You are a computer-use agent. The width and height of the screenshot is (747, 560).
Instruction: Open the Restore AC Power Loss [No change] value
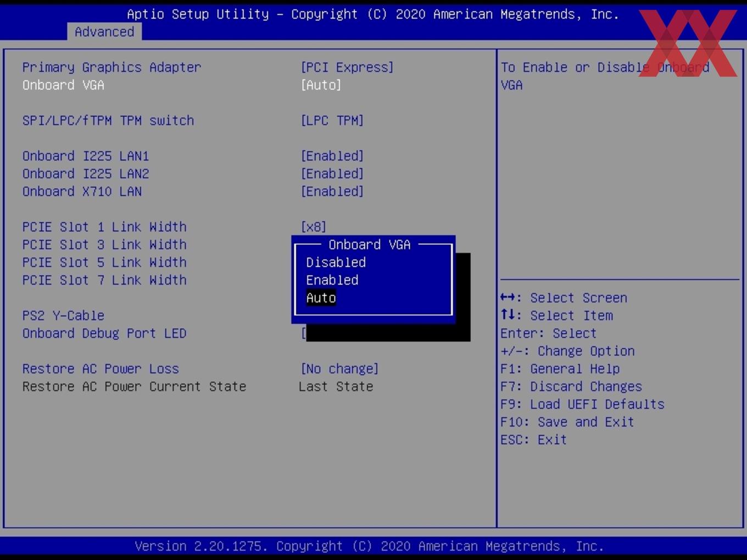(x=339, y=369)
